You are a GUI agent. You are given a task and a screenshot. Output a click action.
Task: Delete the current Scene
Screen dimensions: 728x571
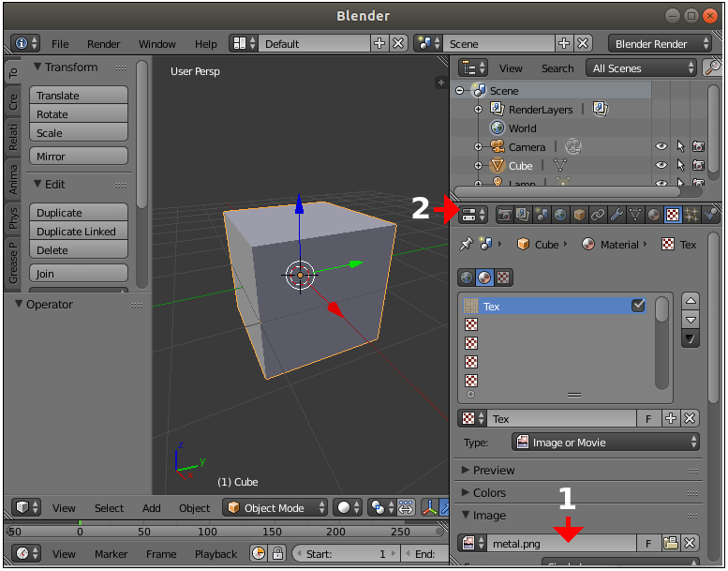pos(583,44)
